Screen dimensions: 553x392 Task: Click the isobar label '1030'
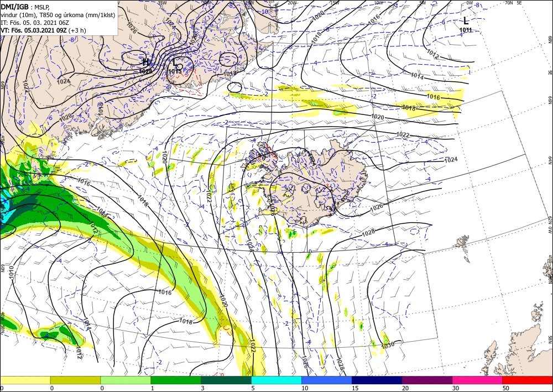click(388, 346)
